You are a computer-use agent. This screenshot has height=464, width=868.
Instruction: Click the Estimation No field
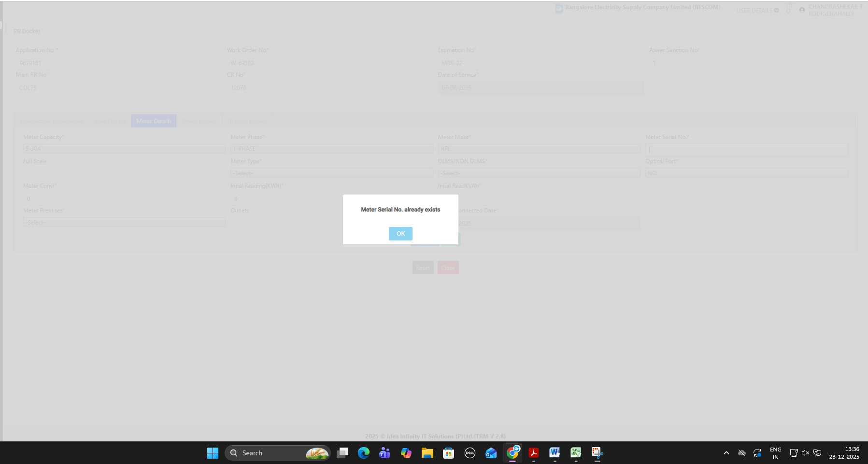541,63
